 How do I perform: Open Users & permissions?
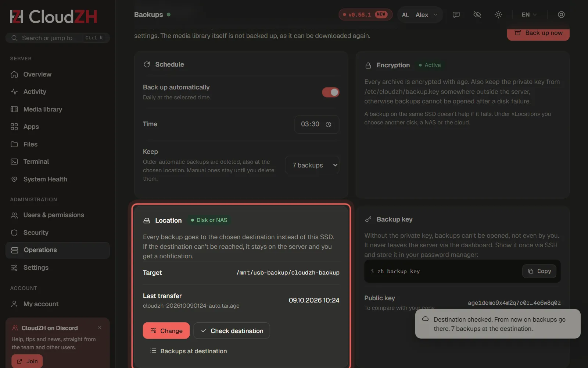(x=58, y=215)
